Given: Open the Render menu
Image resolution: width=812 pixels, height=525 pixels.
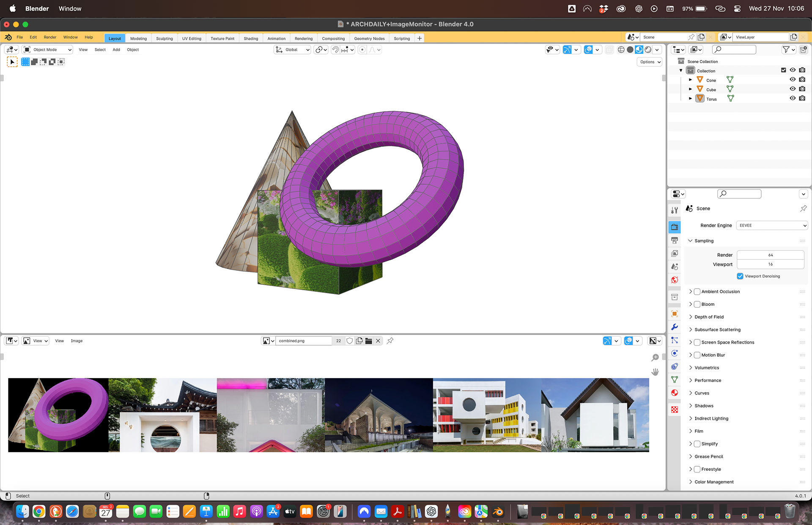Looking at the screenshot, I should (x=50, y=37).
